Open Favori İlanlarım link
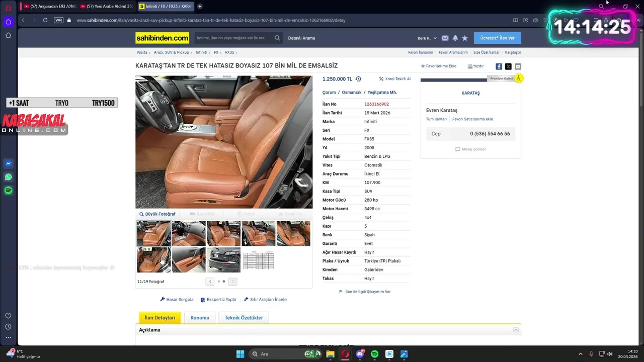This screenshot has height=362, width=644. 421,52
